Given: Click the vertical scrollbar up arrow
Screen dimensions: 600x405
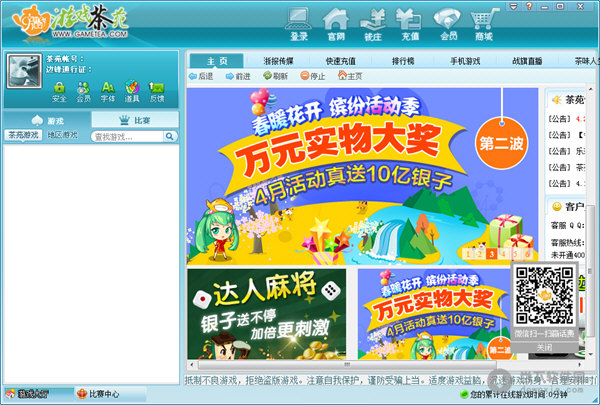Looking at the screenshot, I should 591,89.
